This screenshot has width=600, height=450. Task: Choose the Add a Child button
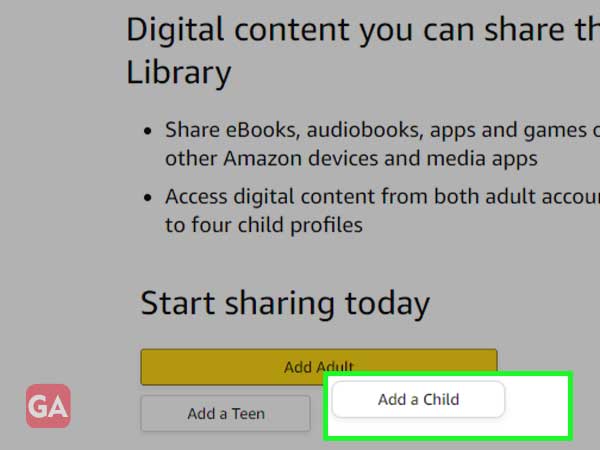(418, 399)
